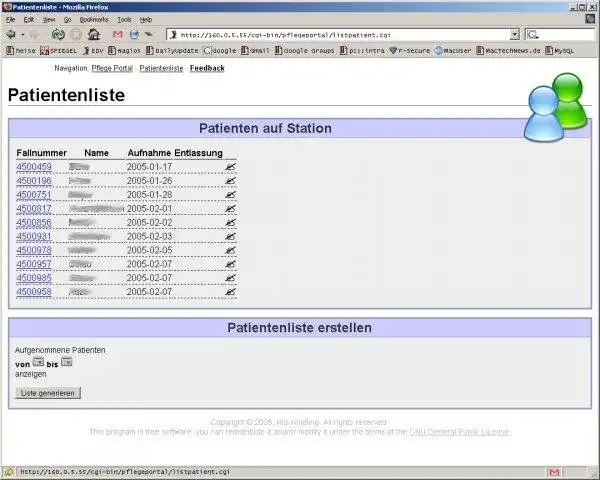Open case number 4500856
600x480 pixels.
34,222
